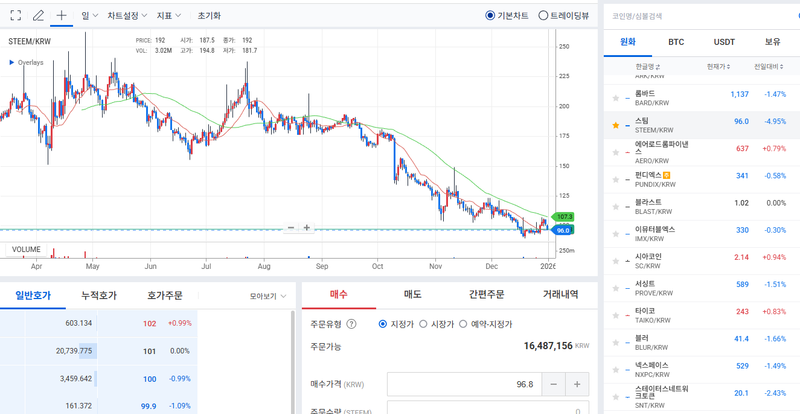
Task: Open the 일 interval dropdown
Action: (x=89, y=16)
